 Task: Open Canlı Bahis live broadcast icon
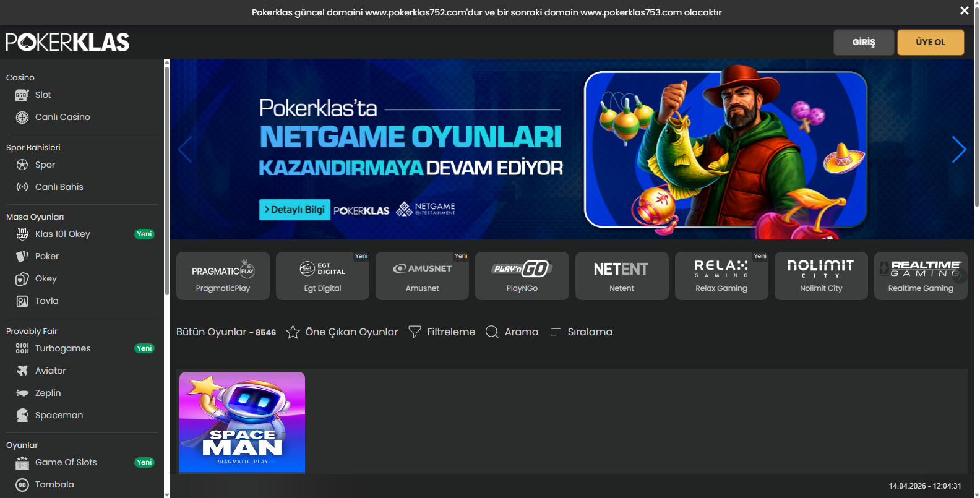pyautogui.click(x=22, y=187)
